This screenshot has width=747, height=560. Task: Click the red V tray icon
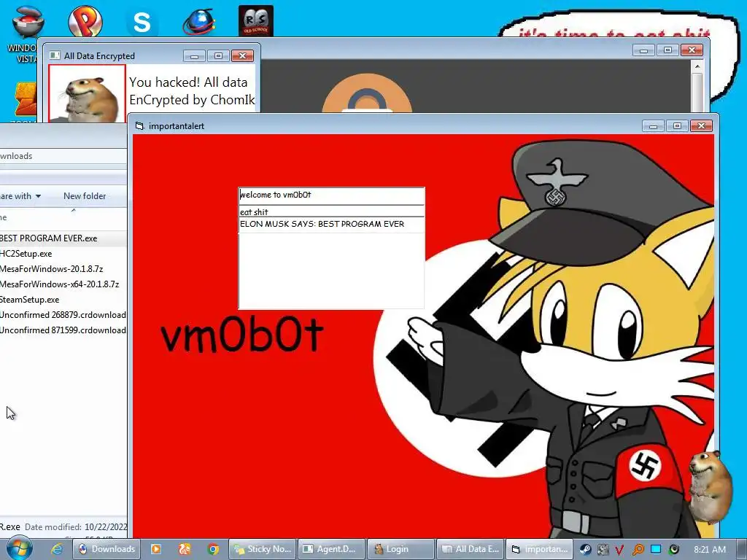coord(620,550)
